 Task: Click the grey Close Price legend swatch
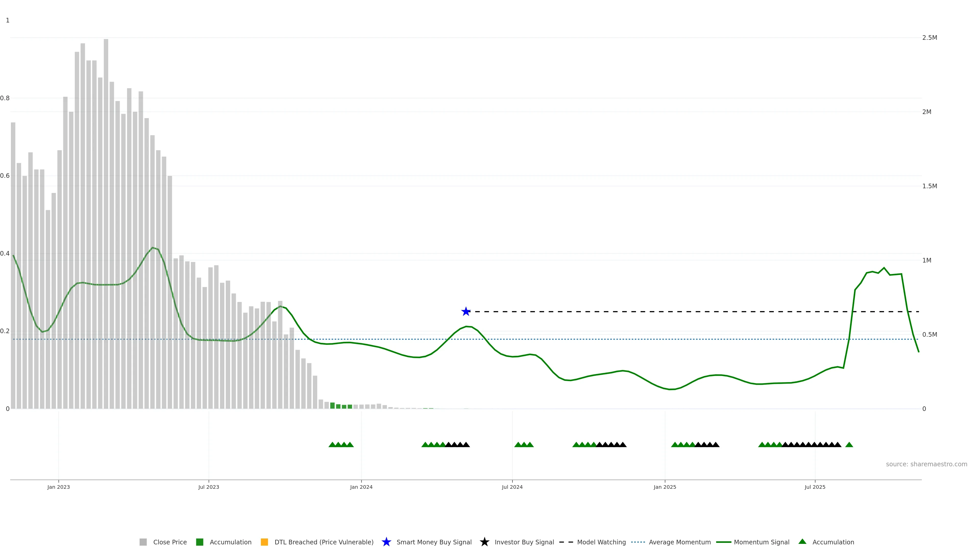coord(143,542)
